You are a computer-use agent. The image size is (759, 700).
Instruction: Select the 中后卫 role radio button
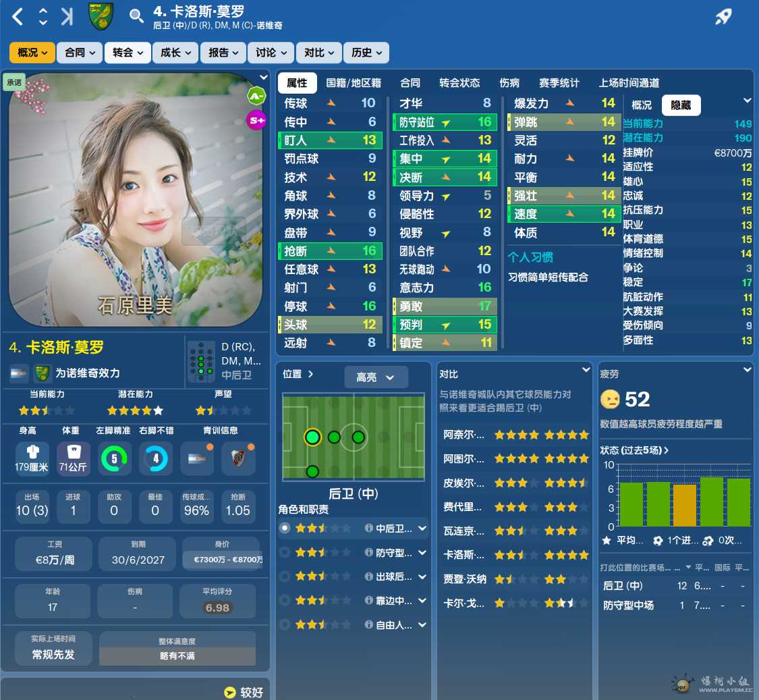click(285, 528)
